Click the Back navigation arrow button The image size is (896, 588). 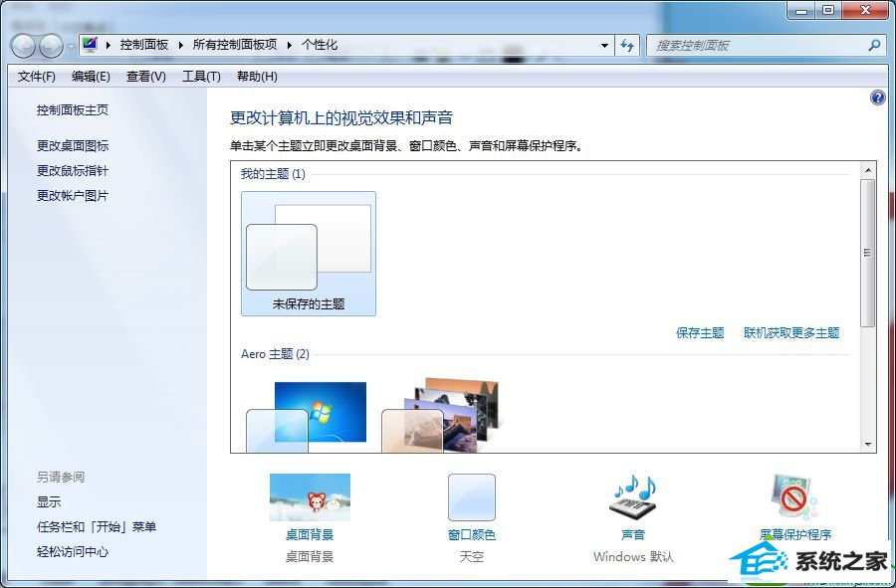click(x=24, y=46)
